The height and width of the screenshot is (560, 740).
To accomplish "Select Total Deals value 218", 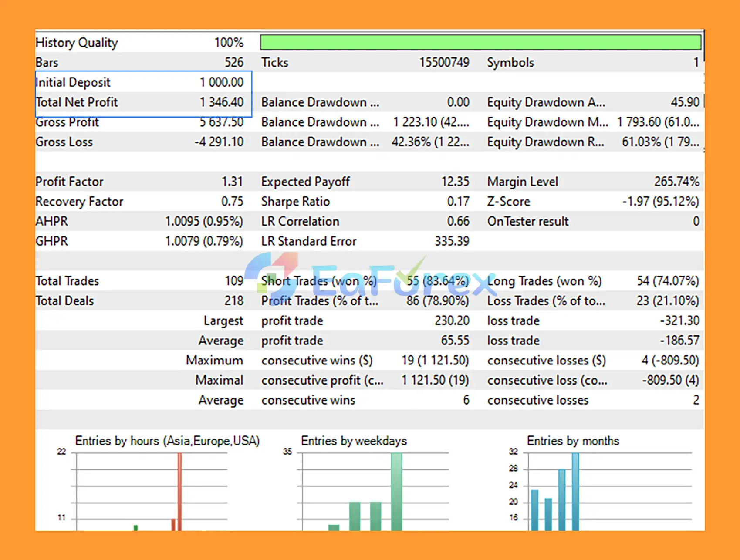I will point(234,301).
